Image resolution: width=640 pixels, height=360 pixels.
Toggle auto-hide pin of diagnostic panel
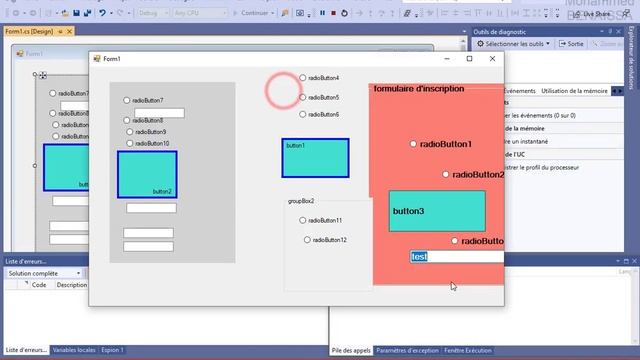(610, 31)
